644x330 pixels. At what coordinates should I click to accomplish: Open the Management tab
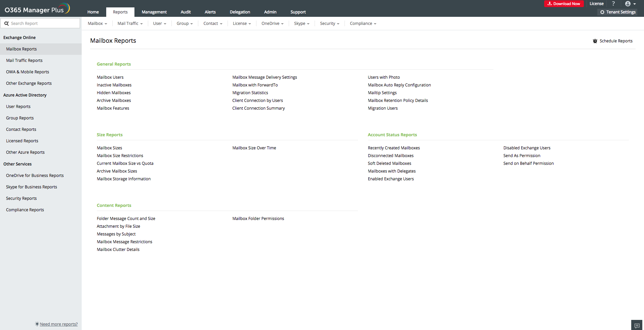point(154,12)
